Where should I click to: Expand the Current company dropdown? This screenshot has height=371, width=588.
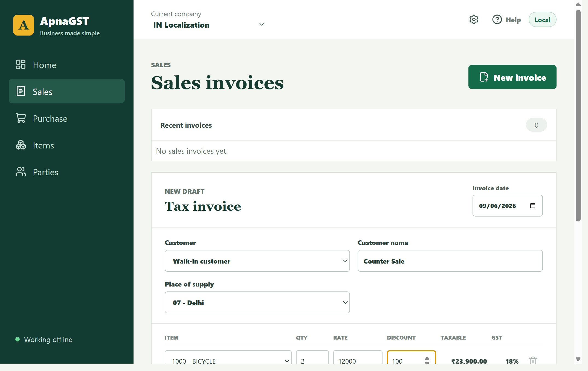[x=209, y=25]
